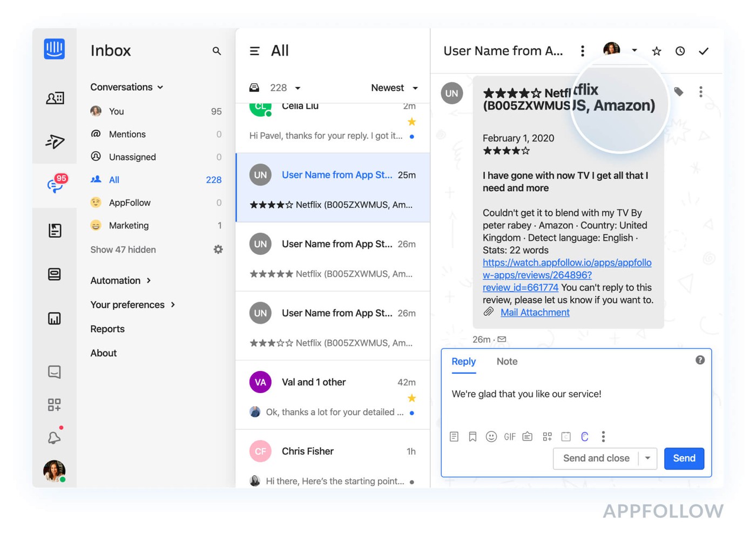756x534 pixels.
Task: Open inbox settings gear next to hidden
Action: 218,249
